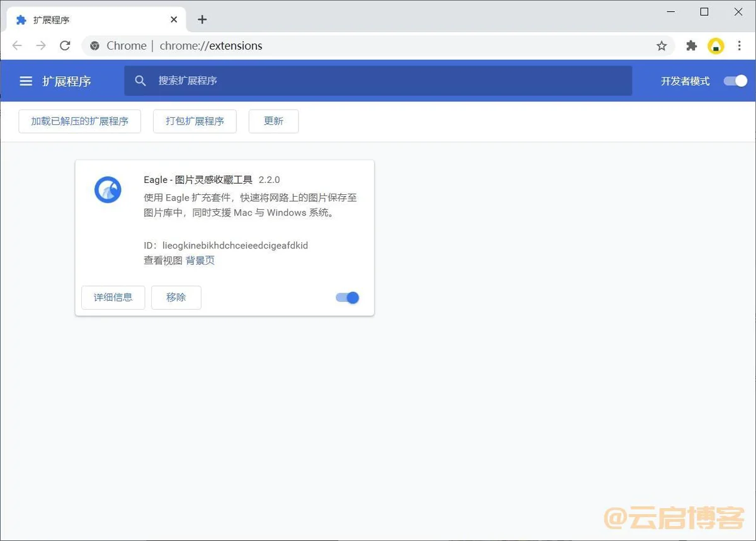The image size is (756, 541).
Task: Reload the current page
Action: [65, 46]
